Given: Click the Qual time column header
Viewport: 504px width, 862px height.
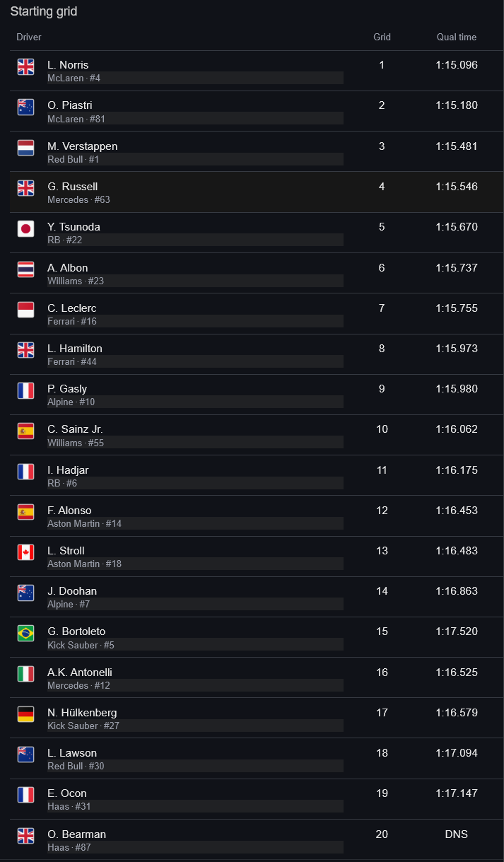Looking at the screenshot, I should click(x=457, y=37).
